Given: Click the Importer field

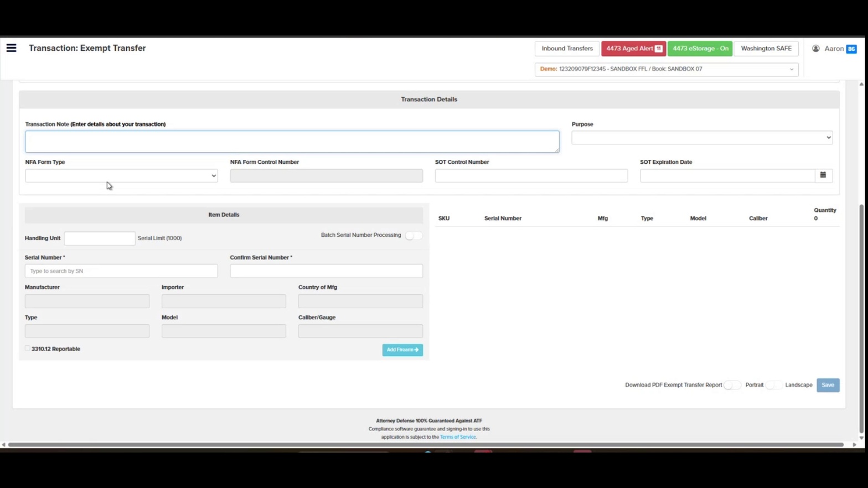Looking at the screenshot, I should pos(224,301).
